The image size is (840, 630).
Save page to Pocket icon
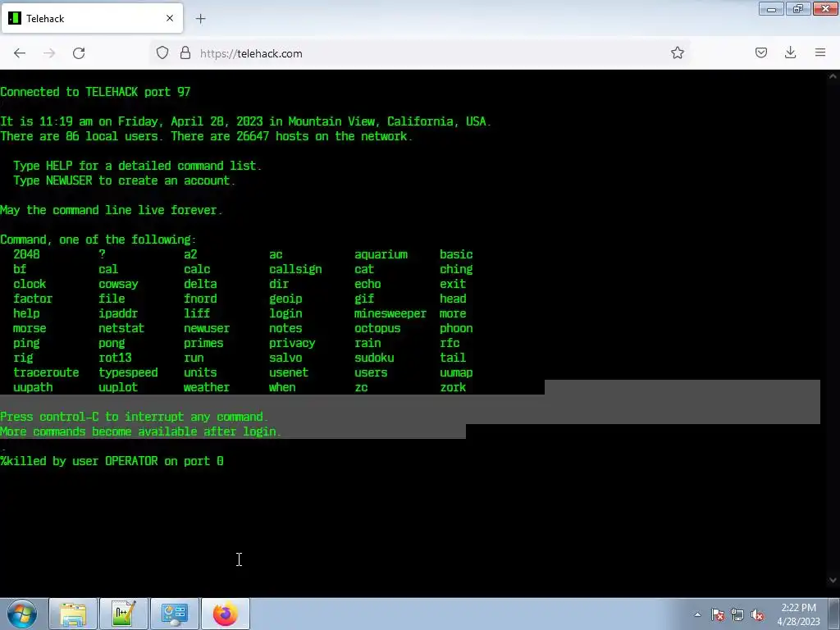click(761, 52)
